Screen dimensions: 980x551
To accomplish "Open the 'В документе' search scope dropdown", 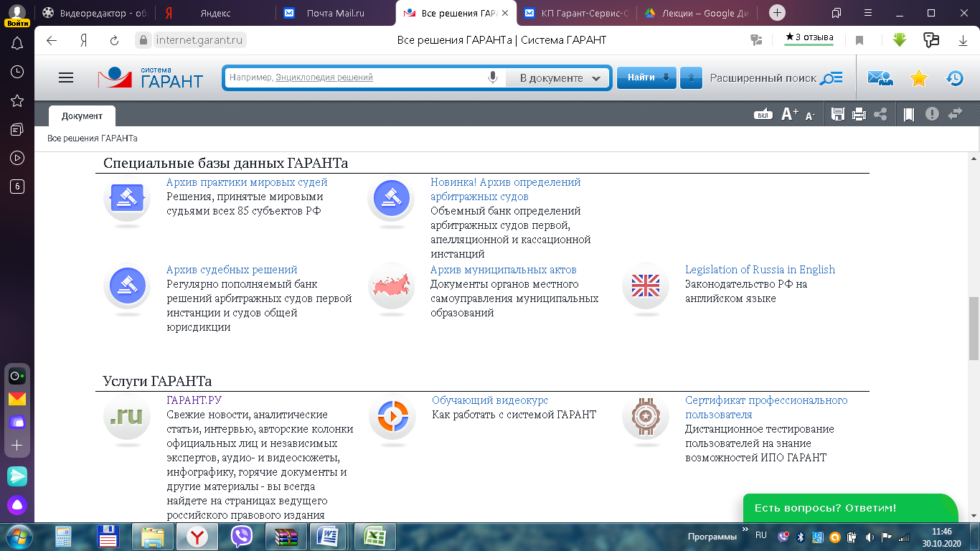I will point(557,78).
